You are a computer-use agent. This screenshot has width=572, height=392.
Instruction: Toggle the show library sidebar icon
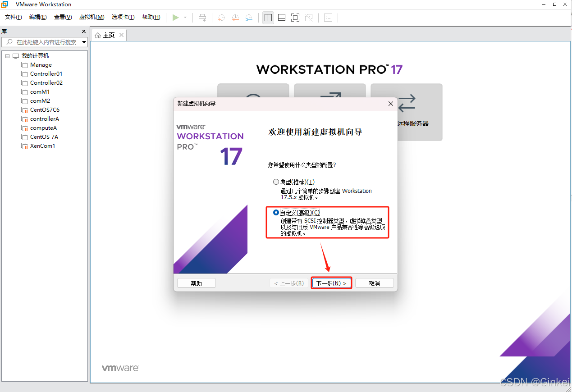click(268, 18)
